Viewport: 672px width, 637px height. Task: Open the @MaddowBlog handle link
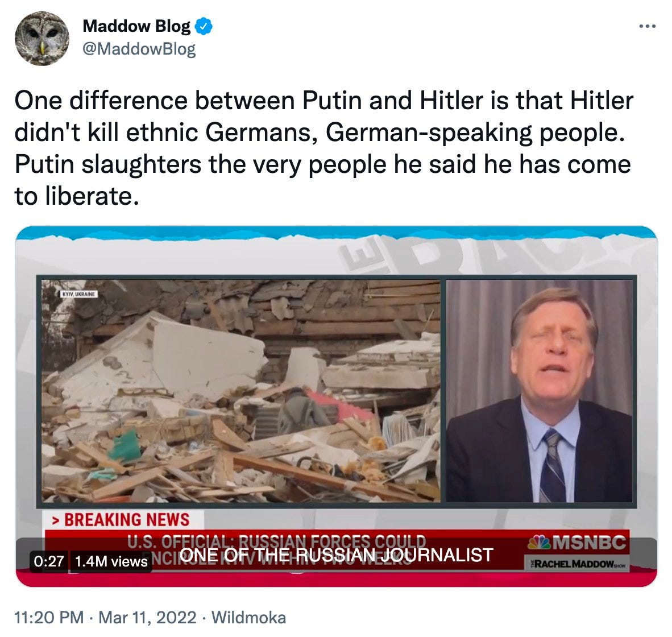139,48
